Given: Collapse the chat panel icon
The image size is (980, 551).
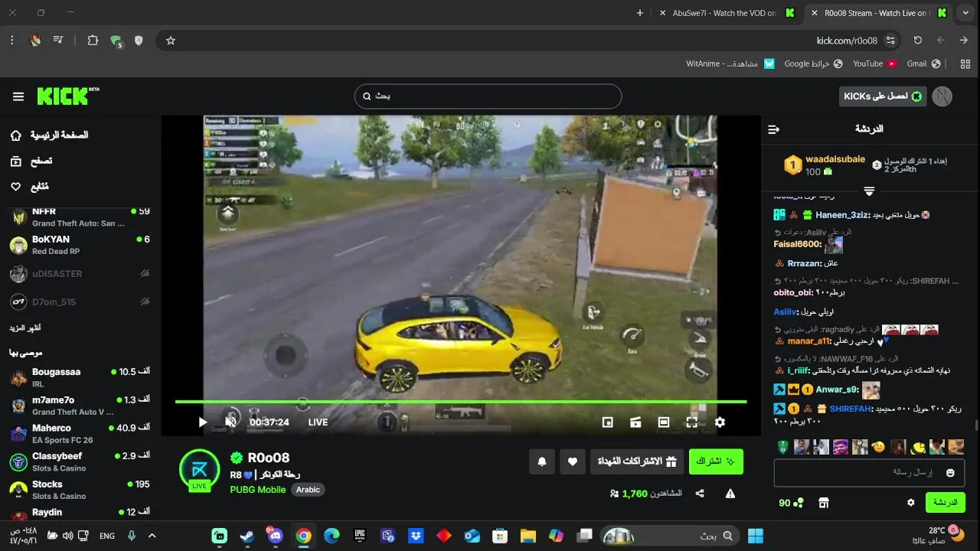Looking at the screenshot, I should click(773, 129).
